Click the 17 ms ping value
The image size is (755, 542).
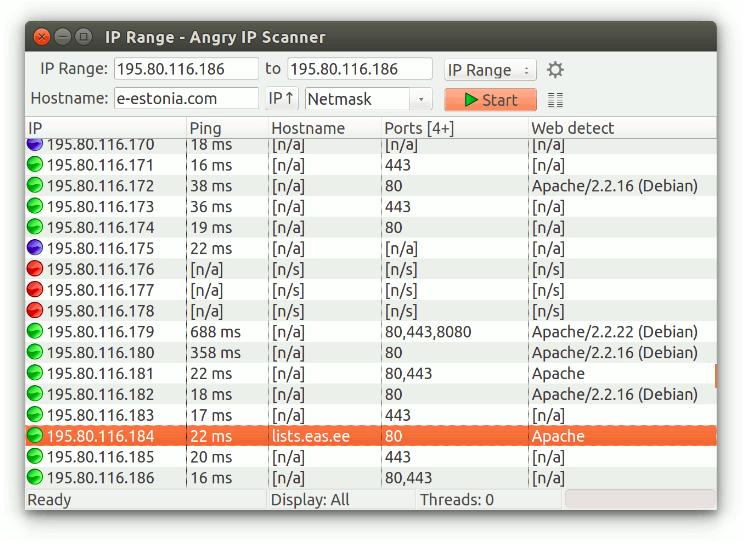(x=211, y=415)
